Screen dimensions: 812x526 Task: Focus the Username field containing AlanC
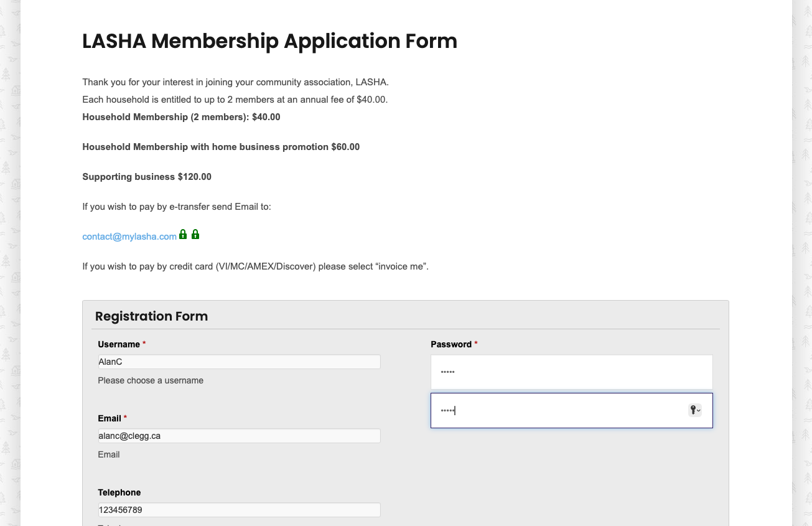point(239,362)
